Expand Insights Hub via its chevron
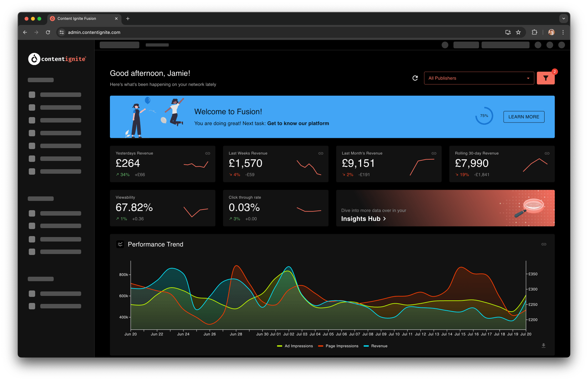This screenshot has width=588, height=381. (x=385, y=219)
